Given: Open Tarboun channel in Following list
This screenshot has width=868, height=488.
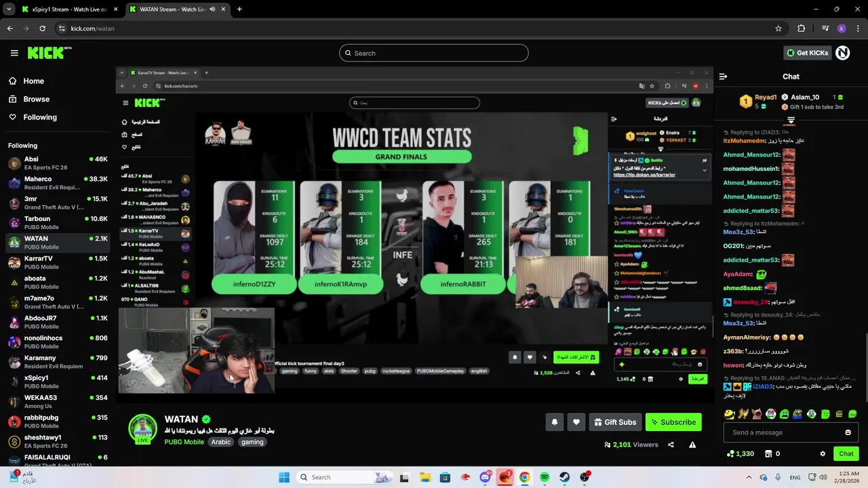Looking at the screenshot, I should point(57,223).
